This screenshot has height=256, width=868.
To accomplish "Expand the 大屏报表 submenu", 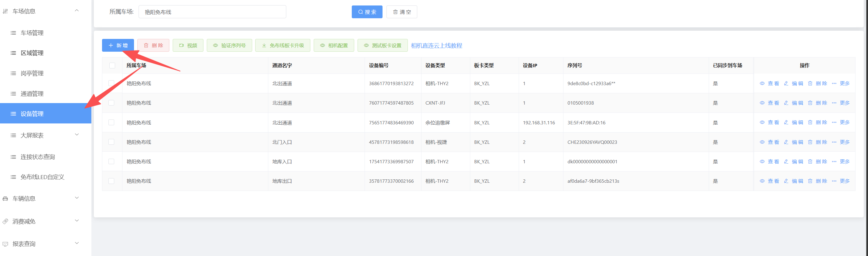I will click(45, 135).
